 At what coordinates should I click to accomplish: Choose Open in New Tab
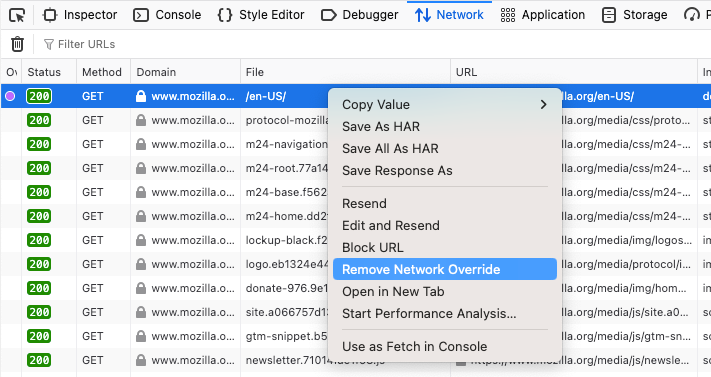(445, 291)
